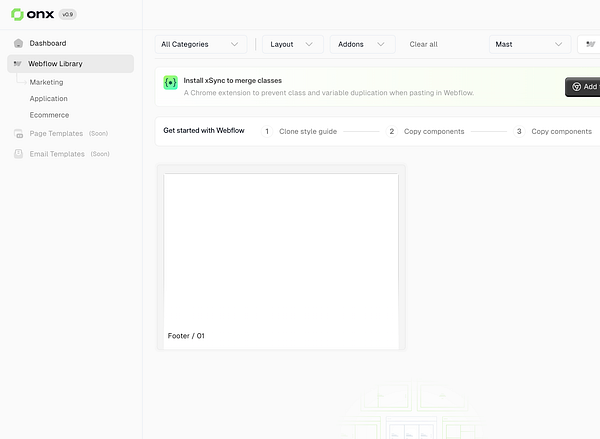Select step 2 Copy components
The height and width of the screenshot is (439, 600).
(x=425, y=131)
